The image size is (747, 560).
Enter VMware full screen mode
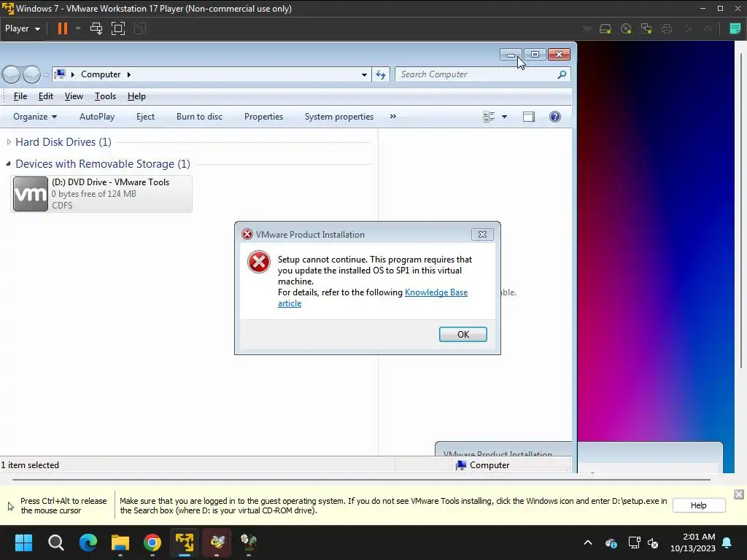[x=118, y=28]
